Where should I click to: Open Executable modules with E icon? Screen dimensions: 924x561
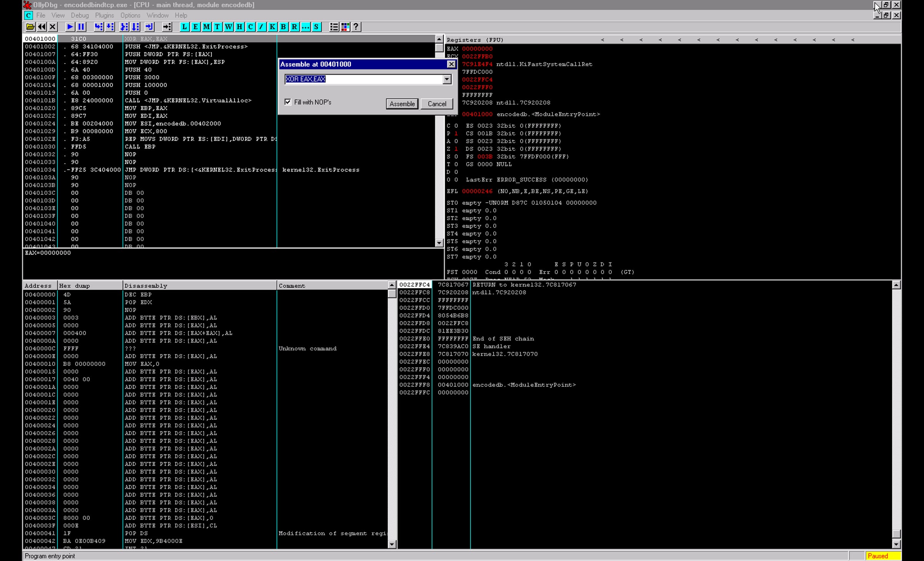(x=196, y=27)
